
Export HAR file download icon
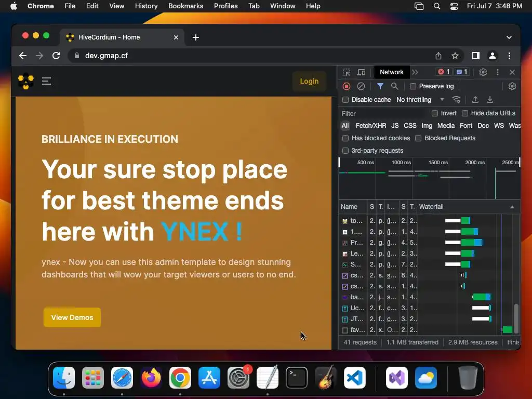490,99
